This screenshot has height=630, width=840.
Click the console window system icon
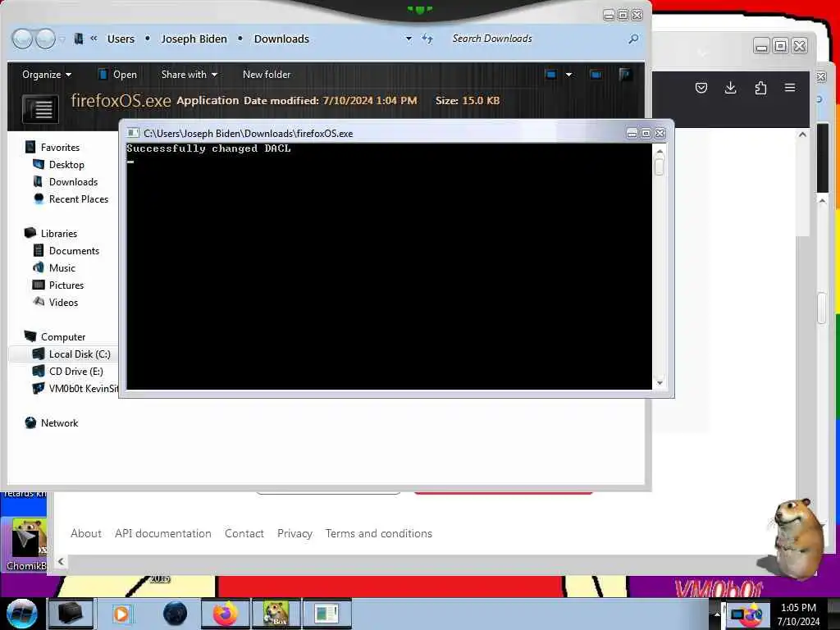click(133, 133)
